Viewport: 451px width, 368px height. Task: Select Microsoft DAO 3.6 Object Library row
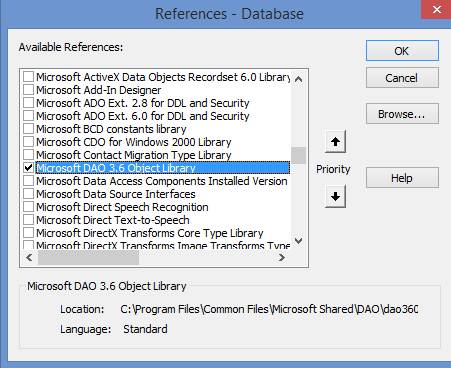click(x=163, y=168)
